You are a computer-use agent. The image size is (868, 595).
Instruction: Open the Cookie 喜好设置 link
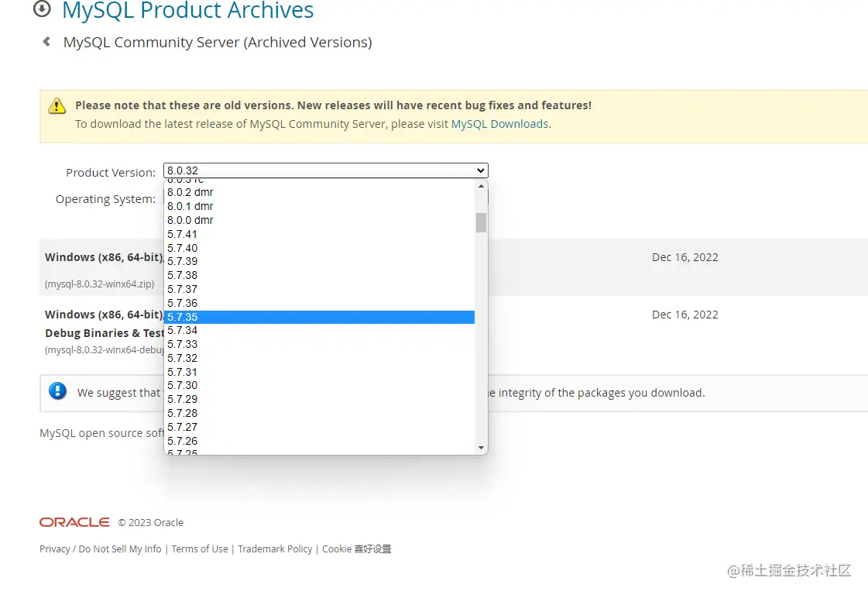356,549
